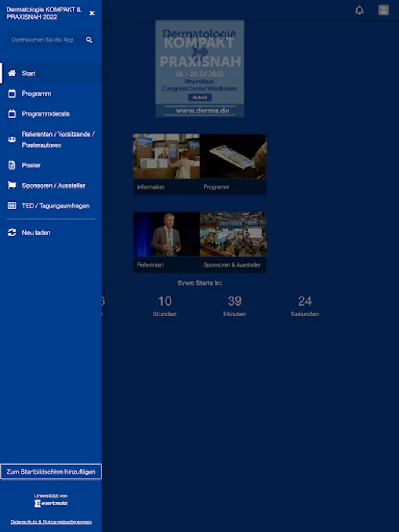Close the side navigation menu
This screenshot has width=399, height=532.
pyautogui.click(x=92, y=13)
